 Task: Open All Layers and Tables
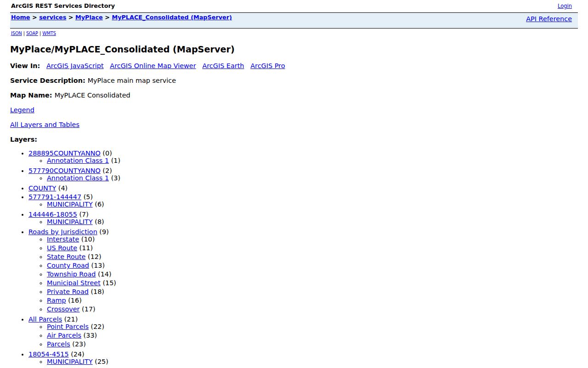(45, 125)
